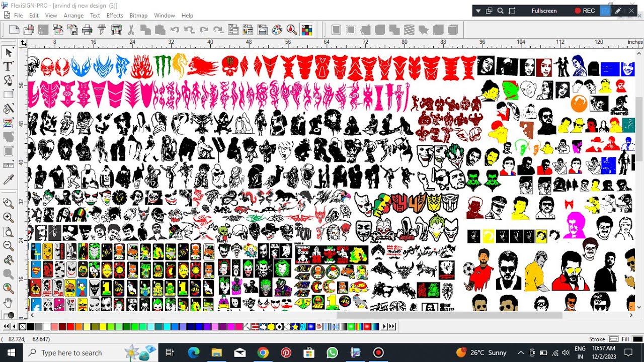Activate the Zoom Out minus tool
644x362 pixels.
tap(8, 245)
